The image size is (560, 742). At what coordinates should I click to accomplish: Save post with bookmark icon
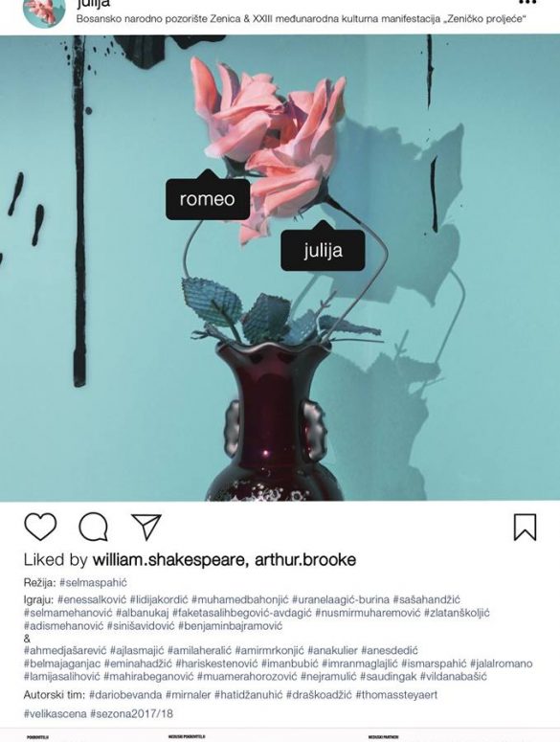tap(525, 527)
